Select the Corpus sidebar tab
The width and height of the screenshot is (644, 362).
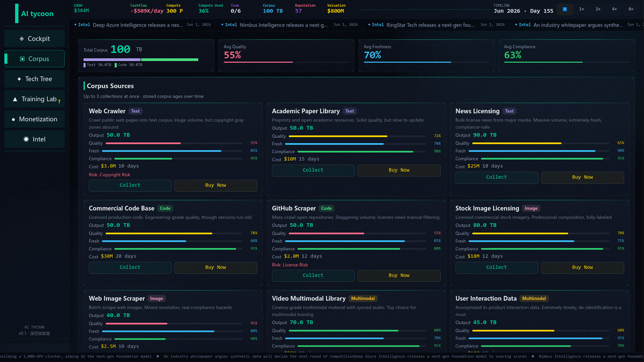[35, 59]
